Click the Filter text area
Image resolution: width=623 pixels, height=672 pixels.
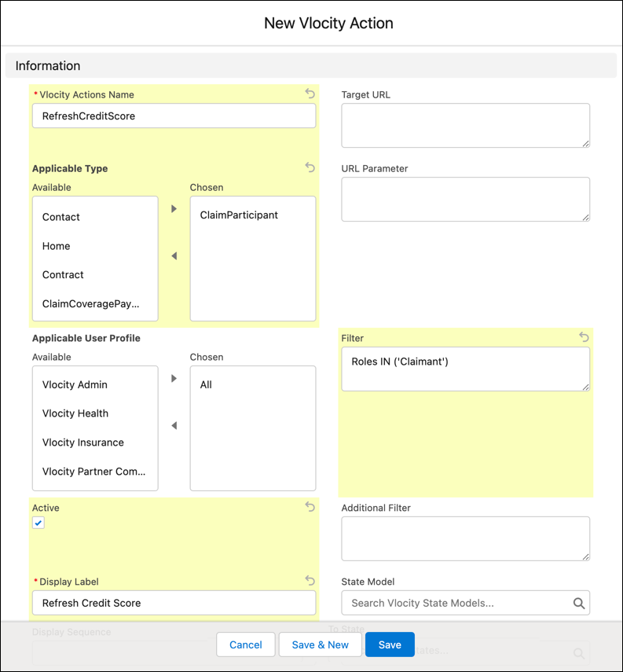coord(465,369)
